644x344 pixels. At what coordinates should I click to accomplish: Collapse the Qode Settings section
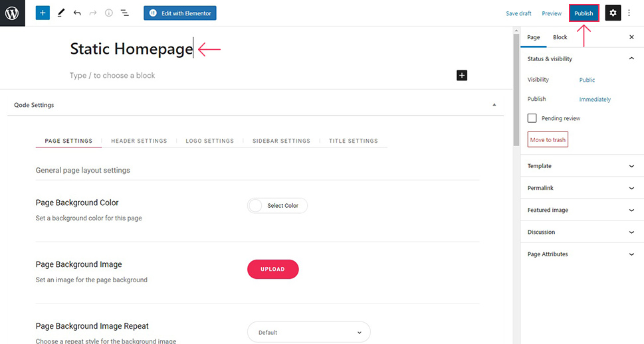[494, 105]
